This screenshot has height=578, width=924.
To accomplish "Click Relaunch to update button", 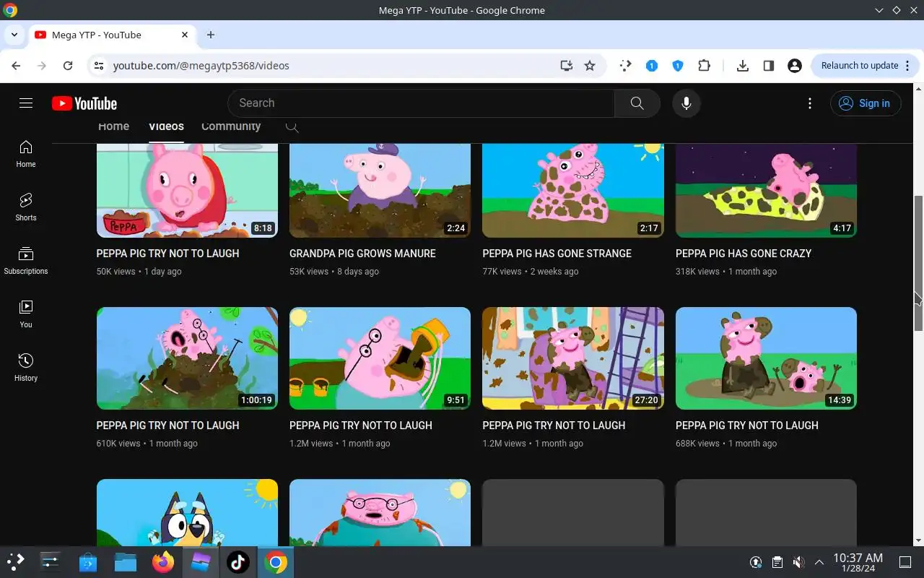I will point(866,66).
